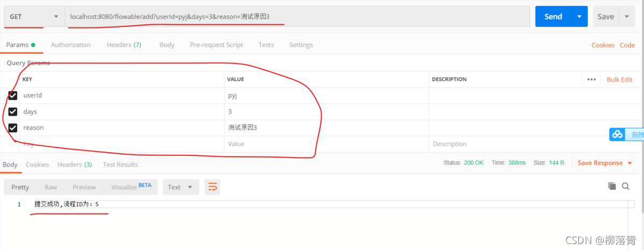This screenshot has height=250, width=644.
Task: Select the Preview view
Action: 84,187
